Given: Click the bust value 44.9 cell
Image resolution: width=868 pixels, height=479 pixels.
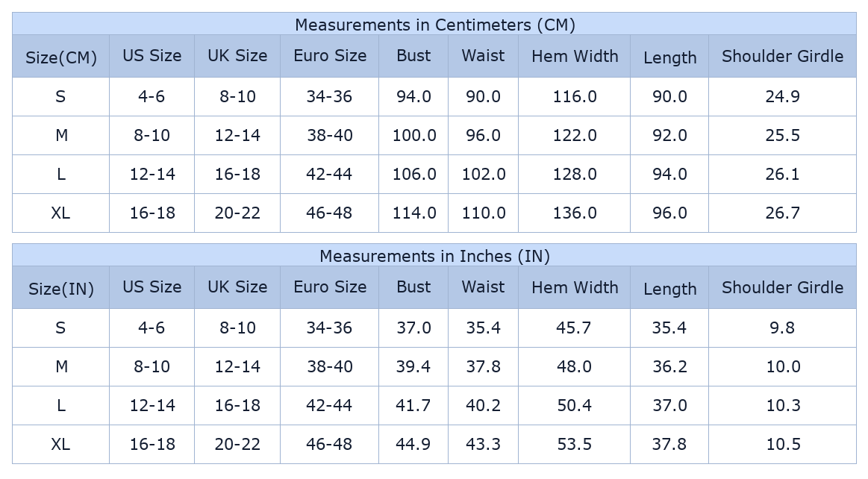Looking at the screenshot, I should tap(413, 445).
